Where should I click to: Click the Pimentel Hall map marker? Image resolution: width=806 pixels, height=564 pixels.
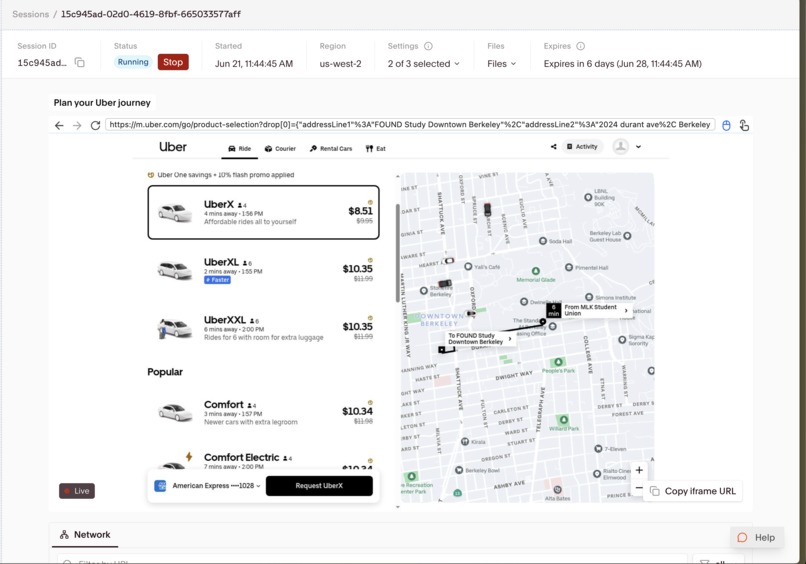(x=569, y=267)
